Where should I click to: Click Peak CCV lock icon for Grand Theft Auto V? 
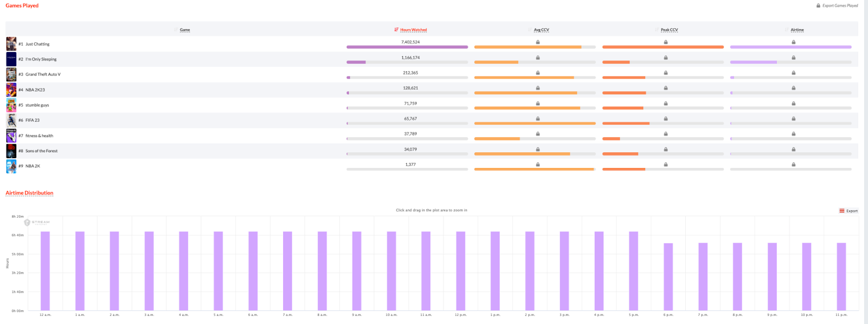[666, 73]
